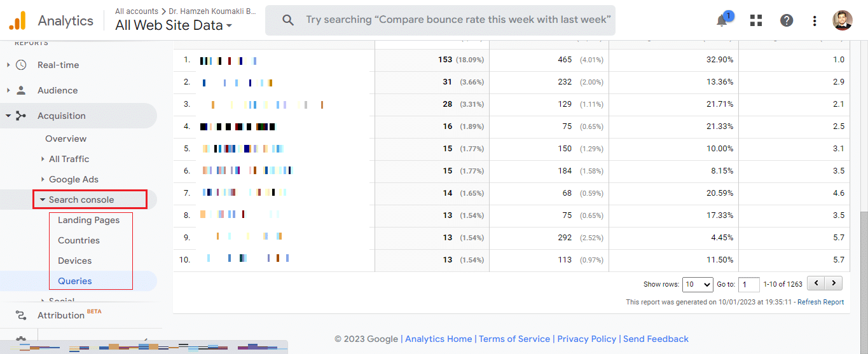This screenshot has width=868, height=354.
Task: Click the Real-time clock icon
Action: click(21, 65)
